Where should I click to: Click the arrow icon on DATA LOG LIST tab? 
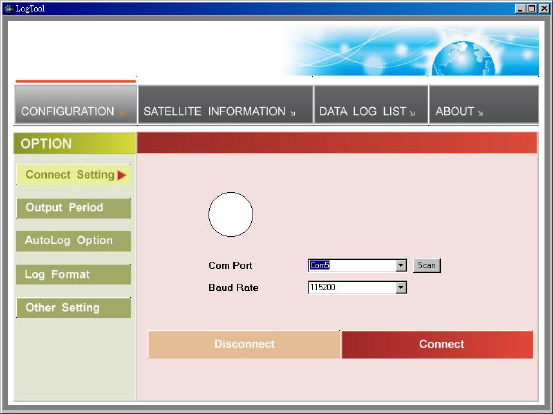412,113
